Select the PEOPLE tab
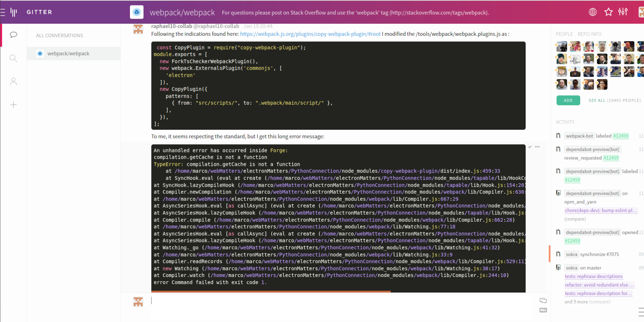644x322 pixels. 564,34
